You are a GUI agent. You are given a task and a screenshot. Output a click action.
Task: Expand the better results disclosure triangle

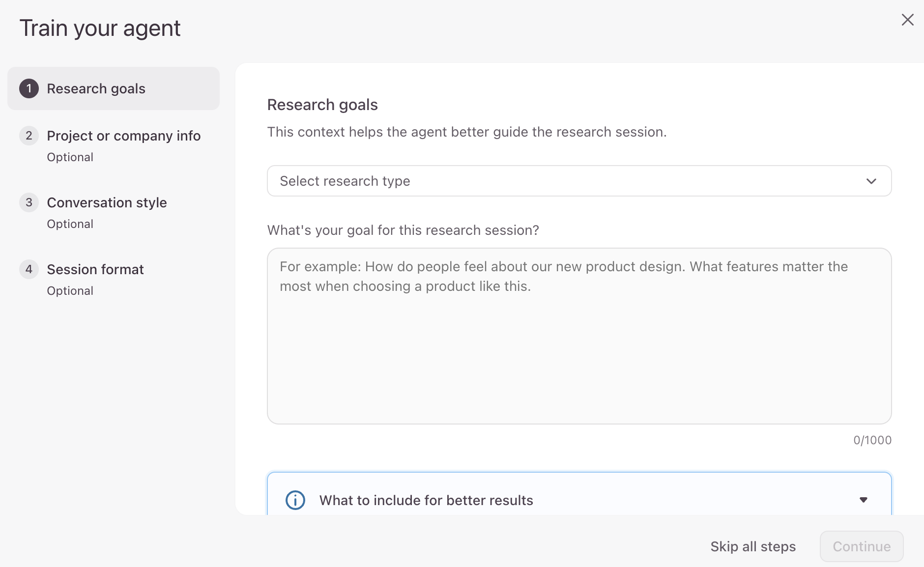[x=864, y=500]
